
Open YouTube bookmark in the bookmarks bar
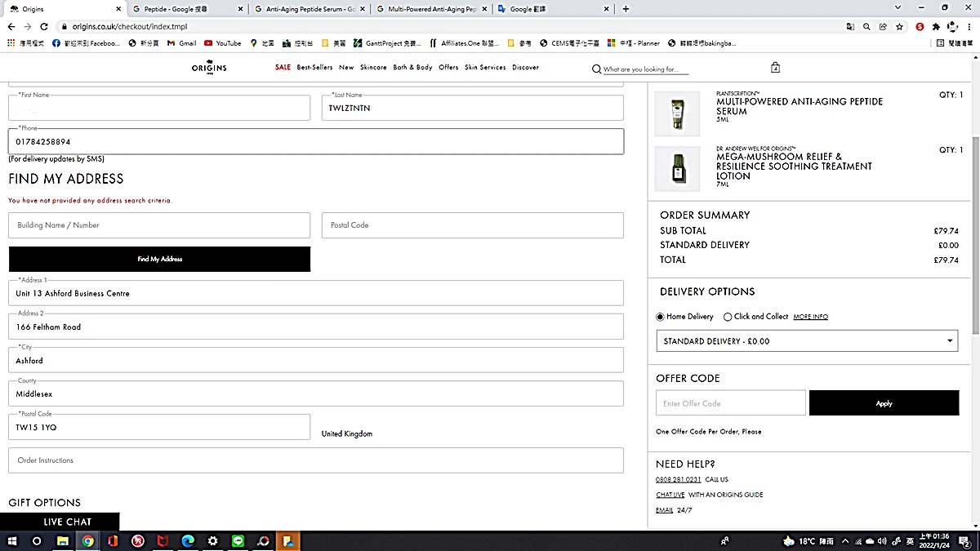pos(222,43)
